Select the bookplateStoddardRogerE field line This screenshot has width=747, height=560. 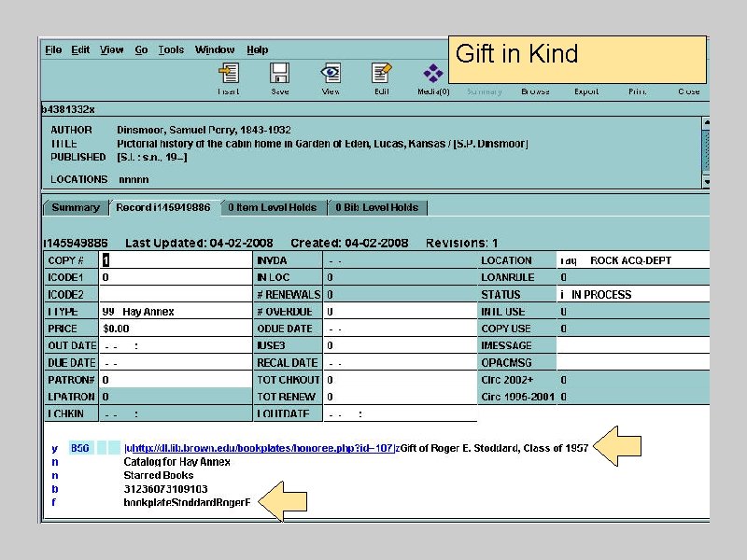tap(187, 502)
